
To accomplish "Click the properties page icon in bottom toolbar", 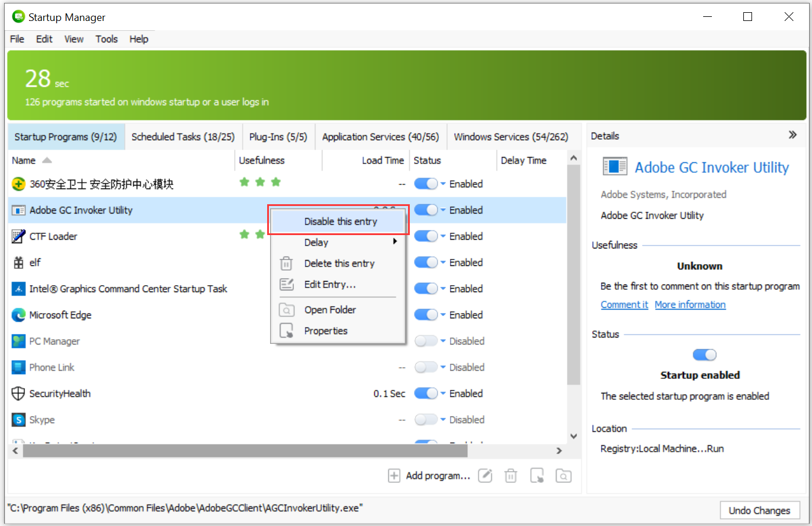I will [537, 475].
